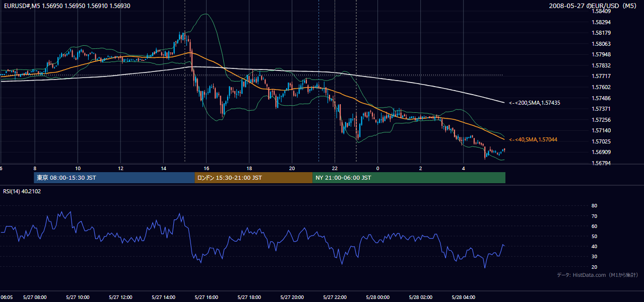This screenshot has width=644, height=302.
Task: Click the 5/28 00:00 bottom time label
Action: [x=377, y=297]
